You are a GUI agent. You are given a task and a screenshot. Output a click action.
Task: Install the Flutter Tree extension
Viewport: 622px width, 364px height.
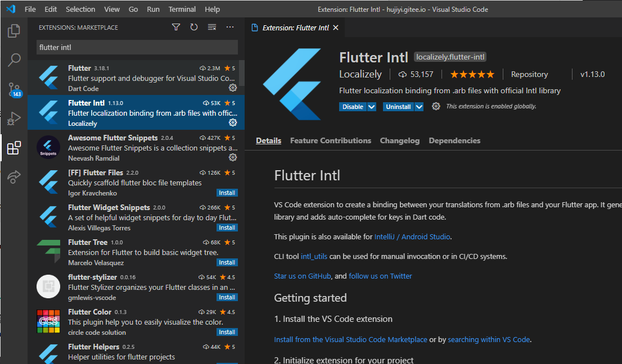227,262
